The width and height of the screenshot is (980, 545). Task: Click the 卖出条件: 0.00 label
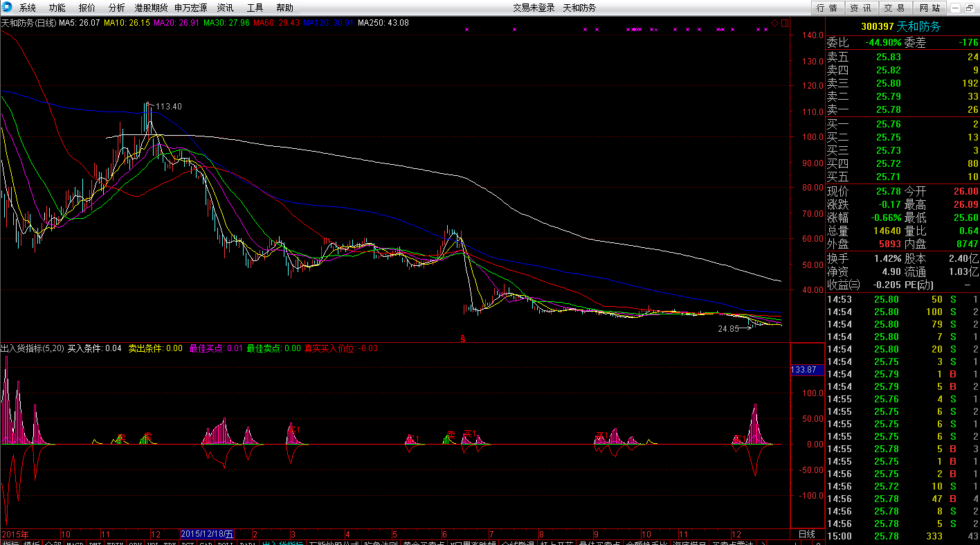[156, 348]
